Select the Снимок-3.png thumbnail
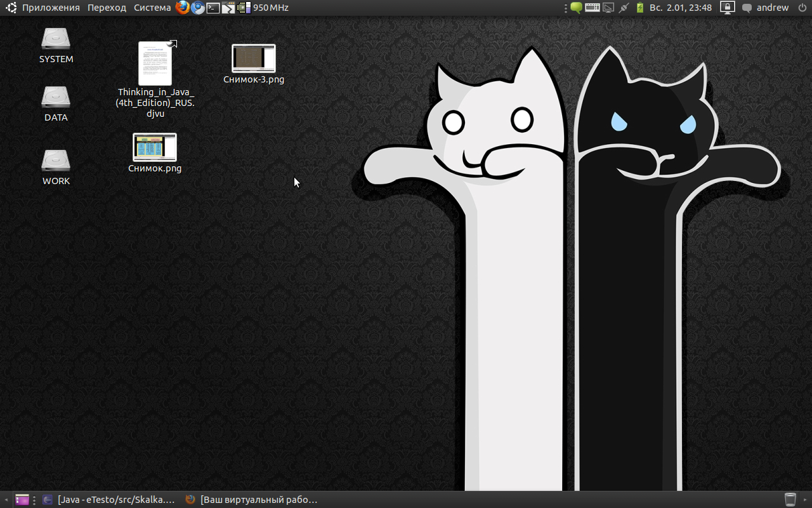The width and height of the screenshot is (812, 508). [254, 58]
